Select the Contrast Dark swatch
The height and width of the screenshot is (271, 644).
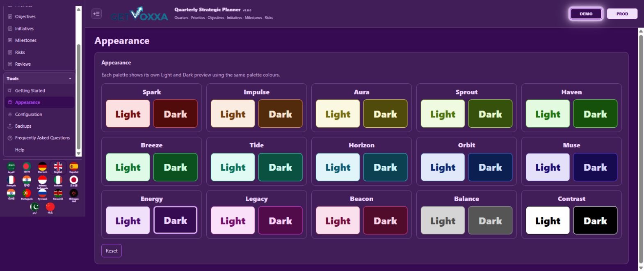596,220
